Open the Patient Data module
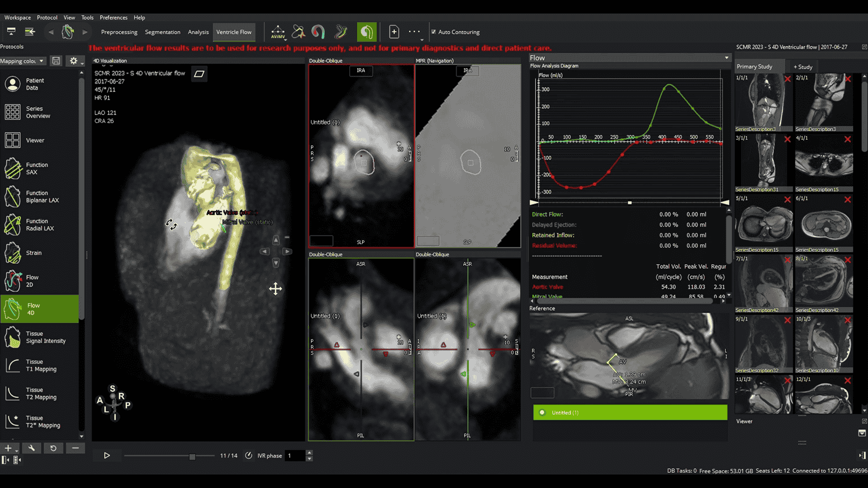 point(39,84)
